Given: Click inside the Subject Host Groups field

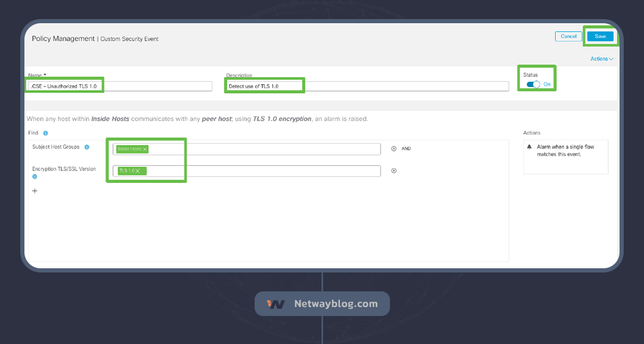Looking at the screenshot, I should pyautogui.click(x=262, y=149).
